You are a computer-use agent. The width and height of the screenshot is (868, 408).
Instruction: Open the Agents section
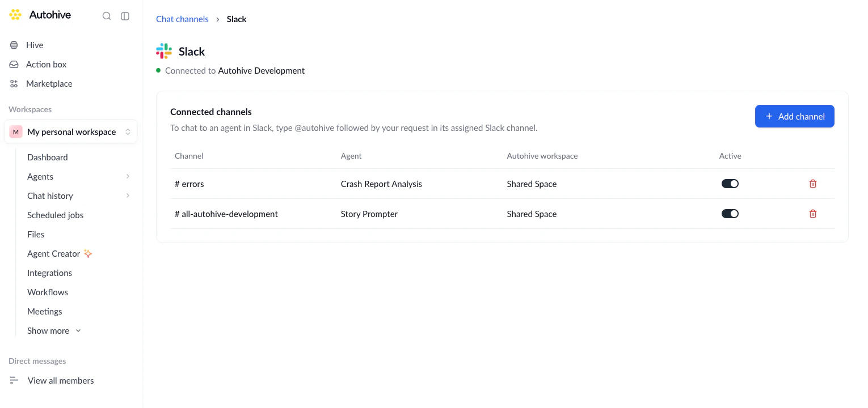tap(40, 177)
